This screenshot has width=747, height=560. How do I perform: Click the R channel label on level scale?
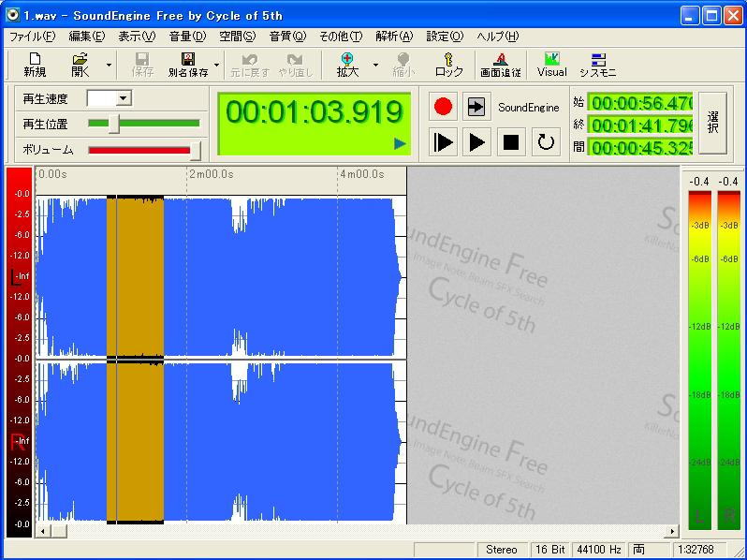[x=17, y=442]
